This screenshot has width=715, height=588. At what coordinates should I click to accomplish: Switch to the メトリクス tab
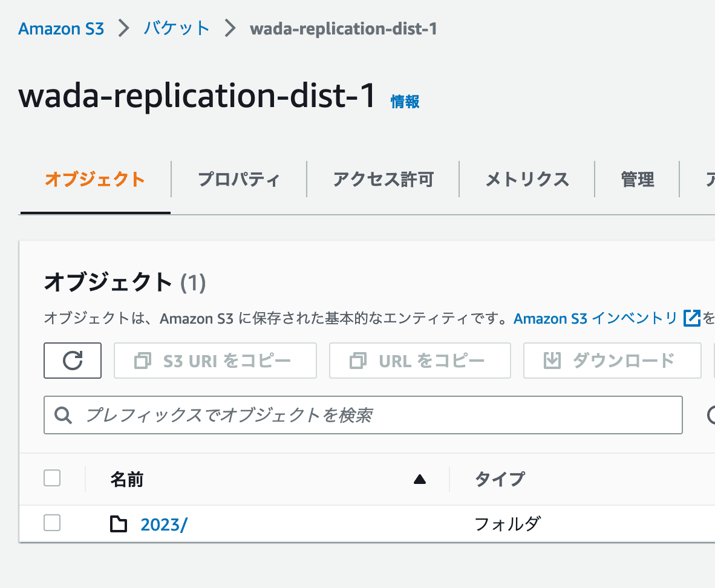(x=527, y=179)
